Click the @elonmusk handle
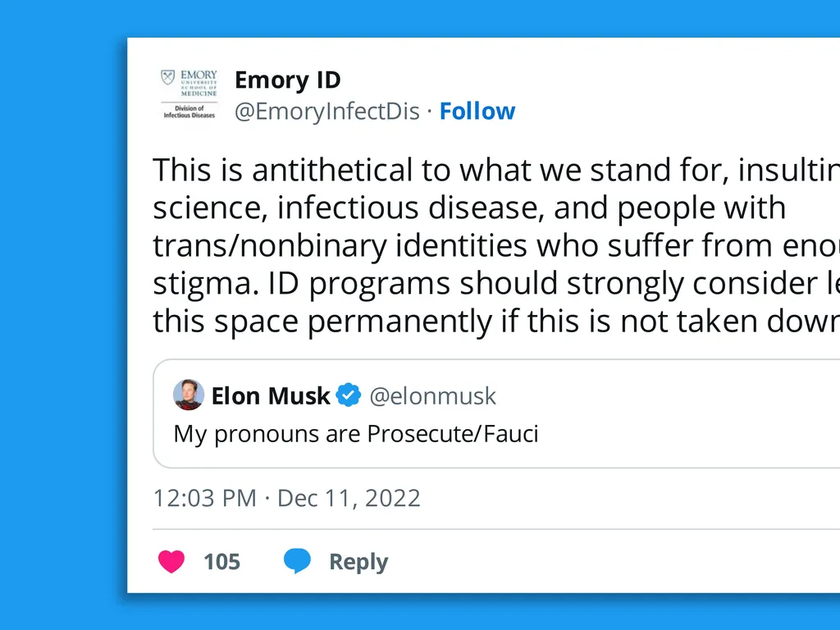Viewport: 840px width, 630px height. click(432, 396)
